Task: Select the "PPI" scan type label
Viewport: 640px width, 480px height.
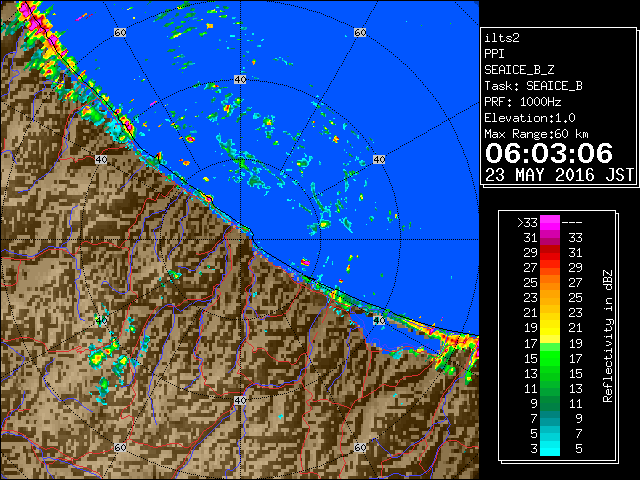Action: (x=494, y=54)
